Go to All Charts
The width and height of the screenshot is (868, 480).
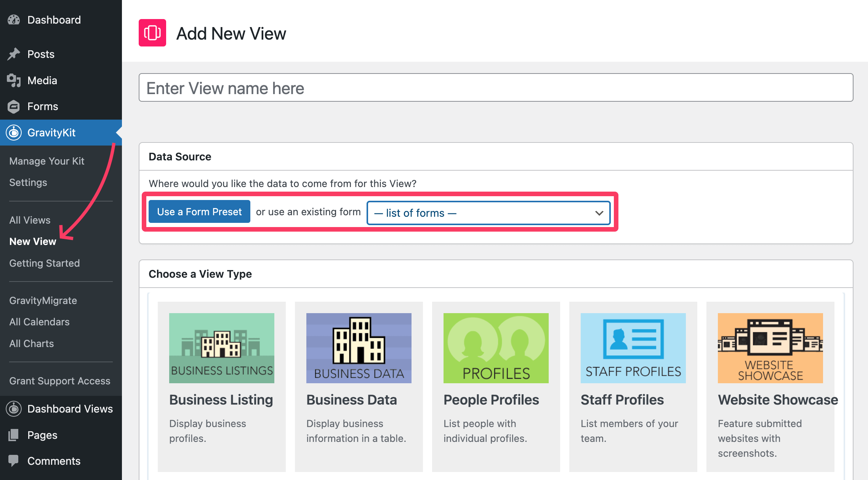tap(32, 344)
